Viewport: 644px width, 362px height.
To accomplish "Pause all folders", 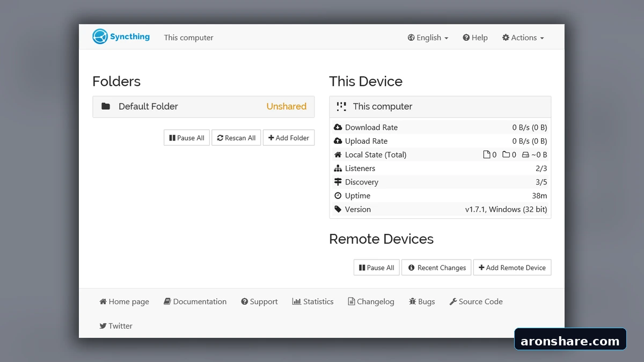I will click(x=187, y=138).
